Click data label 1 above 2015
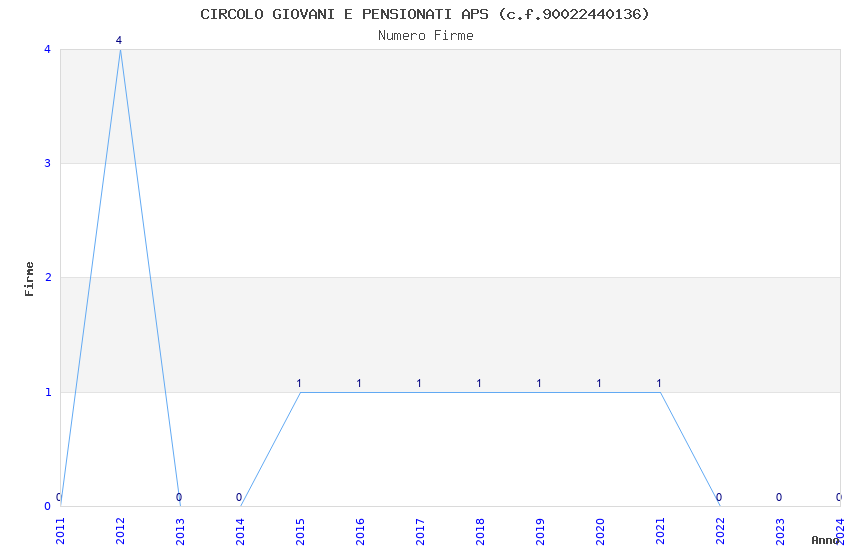Image resolution: width=850 pixels, height=550 pixels. pos(299,383)
